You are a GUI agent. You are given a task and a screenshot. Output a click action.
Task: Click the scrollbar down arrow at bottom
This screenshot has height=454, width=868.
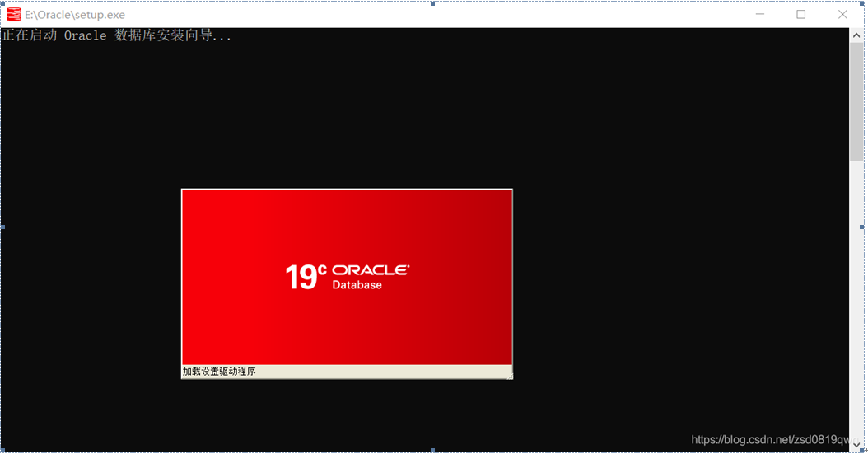[x=856, y=444]
